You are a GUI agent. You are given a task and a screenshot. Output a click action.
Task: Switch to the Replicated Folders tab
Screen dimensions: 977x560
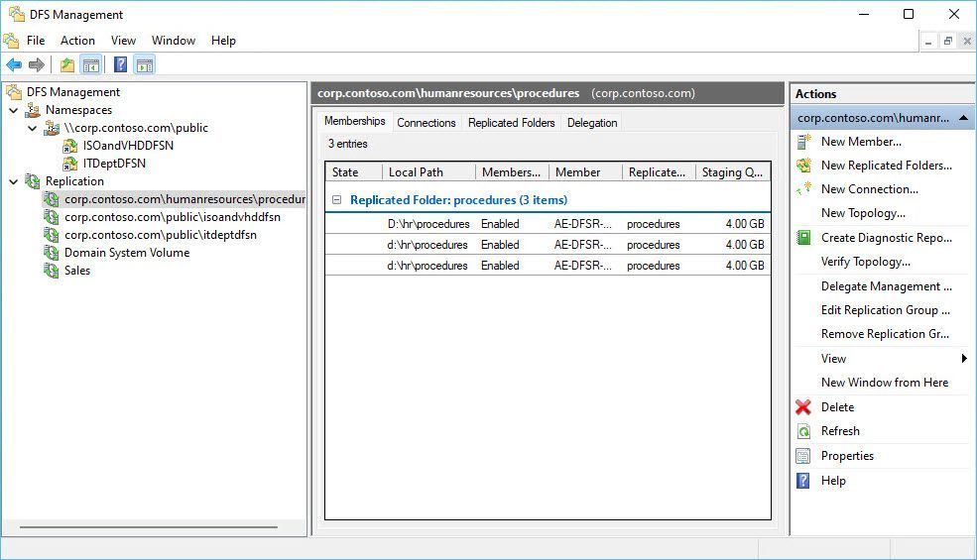click(x=511, y=123)
